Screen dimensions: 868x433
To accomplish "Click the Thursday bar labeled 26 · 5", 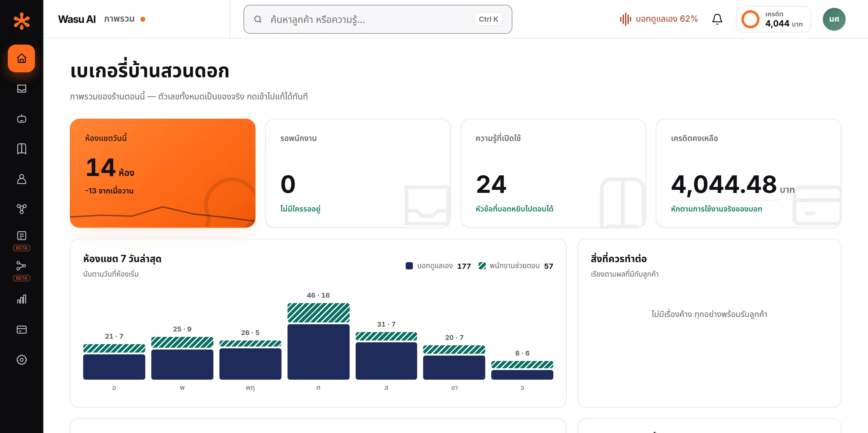I will point(250,360).
